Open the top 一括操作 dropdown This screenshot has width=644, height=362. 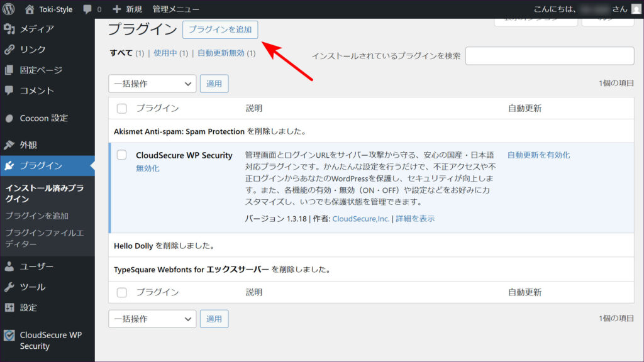point(152,84)
